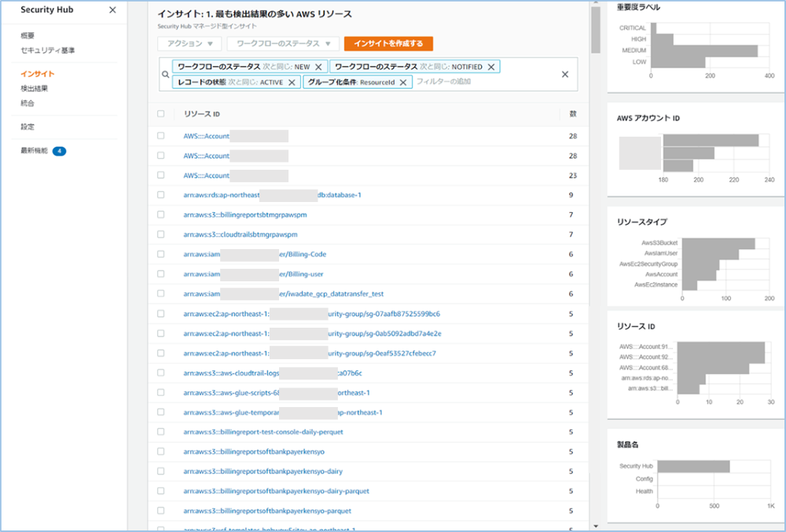Clear all filters with the X icon
786x532 pixels.
tap(565, 74)
